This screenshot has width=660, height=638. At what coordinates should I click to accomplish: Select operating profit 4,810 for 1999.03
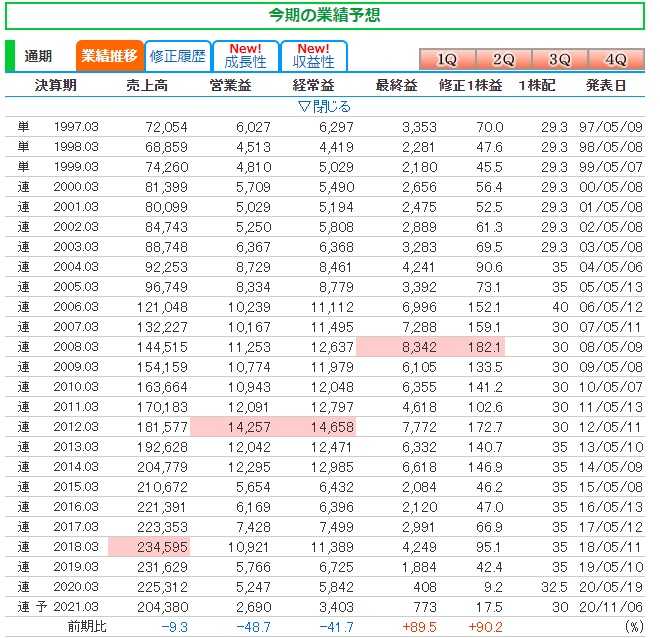tap(253, 167)
